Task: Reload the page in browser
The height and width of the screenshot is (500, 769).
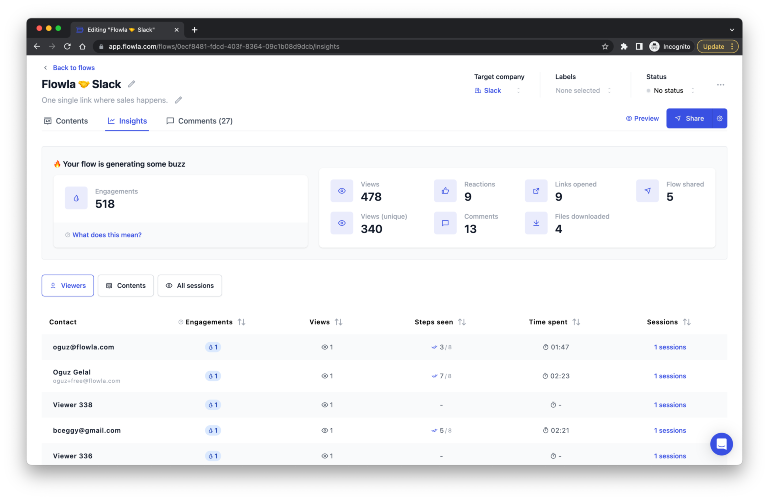Action: tap(67, 47)
